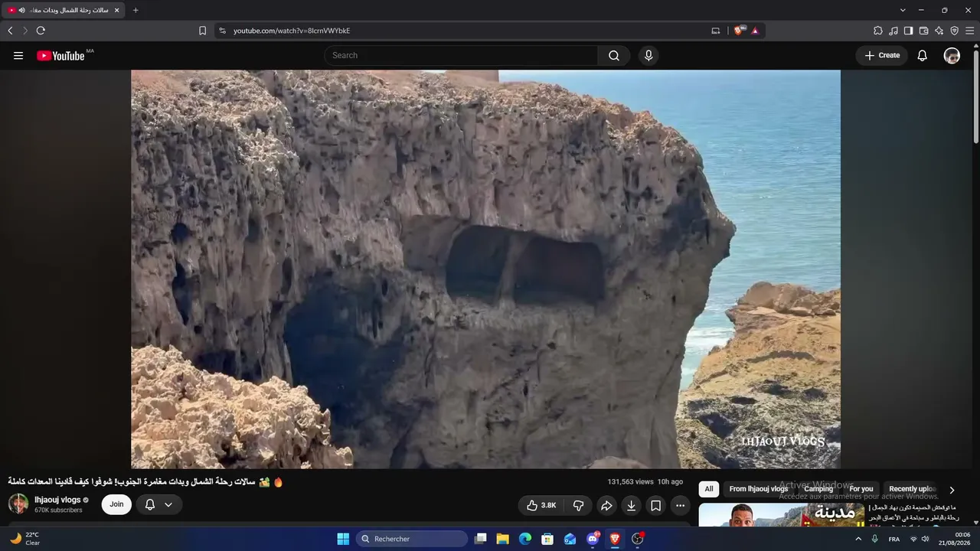Select the All filter chip
The height and width of the screenshot is (551, 980).
coord(709,489)
